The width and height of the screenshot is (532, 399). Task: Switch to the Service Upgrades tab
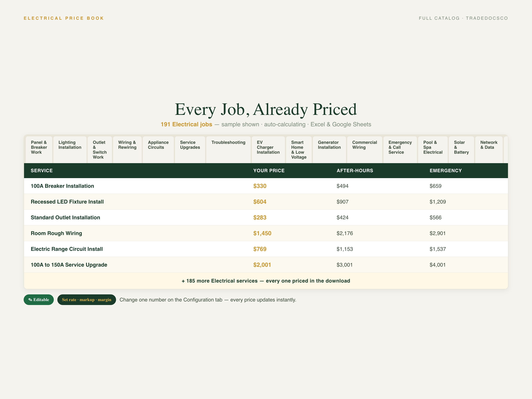[x=190, y=150]
